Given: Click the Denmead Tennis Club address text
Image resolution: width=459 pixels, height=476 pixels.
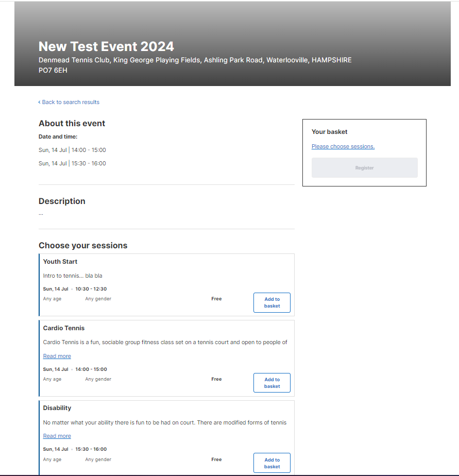Looking at the screenshot, I should coord(195,65).
